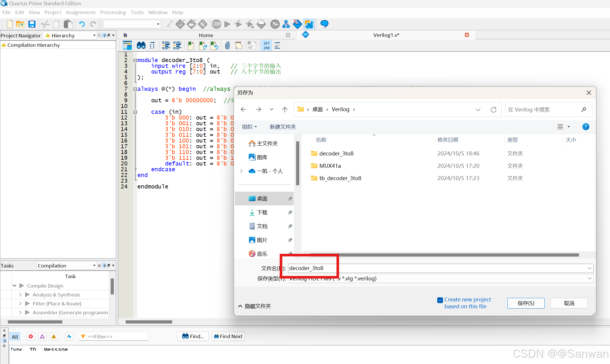Switch to the Home tab
The image size is (610, 364).
coord(206,35)
